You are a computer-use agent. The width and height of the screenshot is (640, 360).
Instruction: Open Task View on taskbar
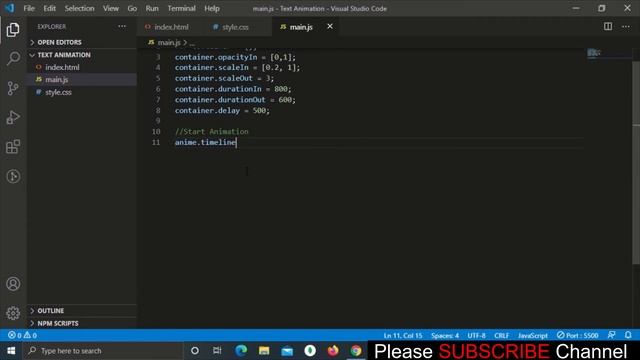point(217,351)
